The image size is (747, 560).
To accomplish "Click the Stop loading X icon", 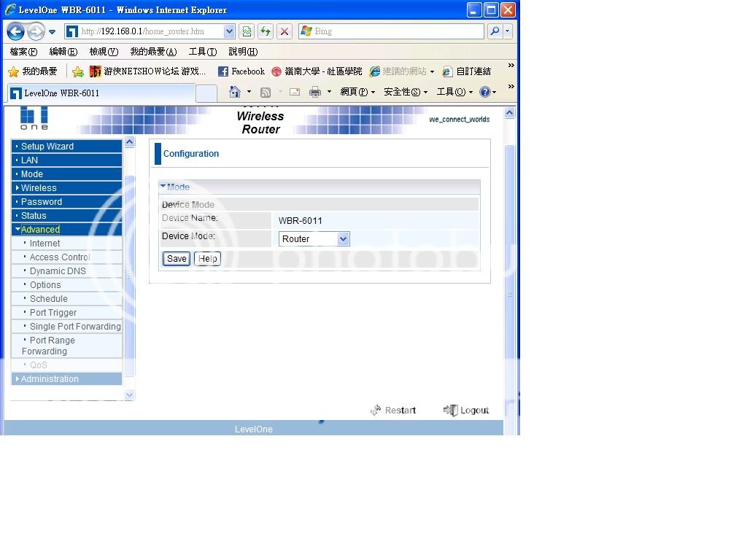I will click(285, 31).
